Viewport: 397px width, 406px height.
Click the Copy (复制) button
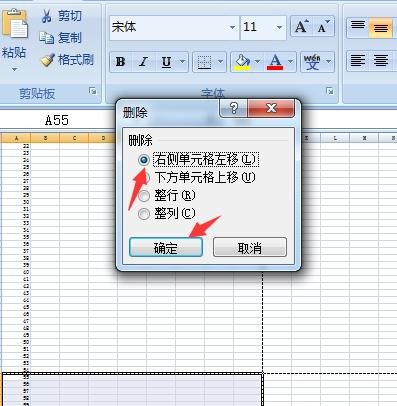(x=60, y=38)
